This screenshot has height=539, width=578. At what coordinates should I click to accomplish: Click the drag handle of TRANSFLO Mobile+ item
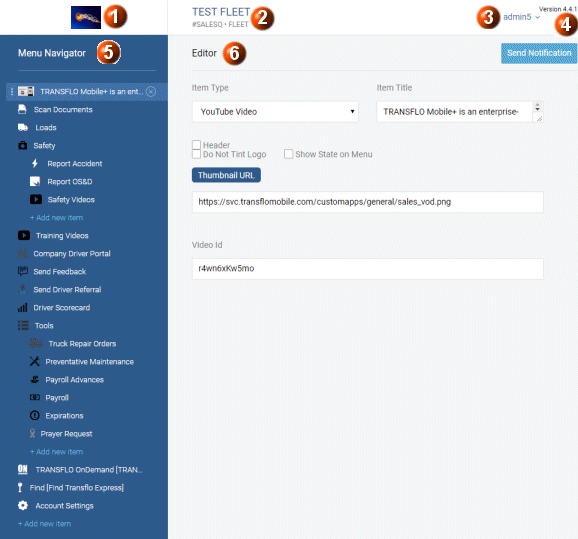(12, 91)
